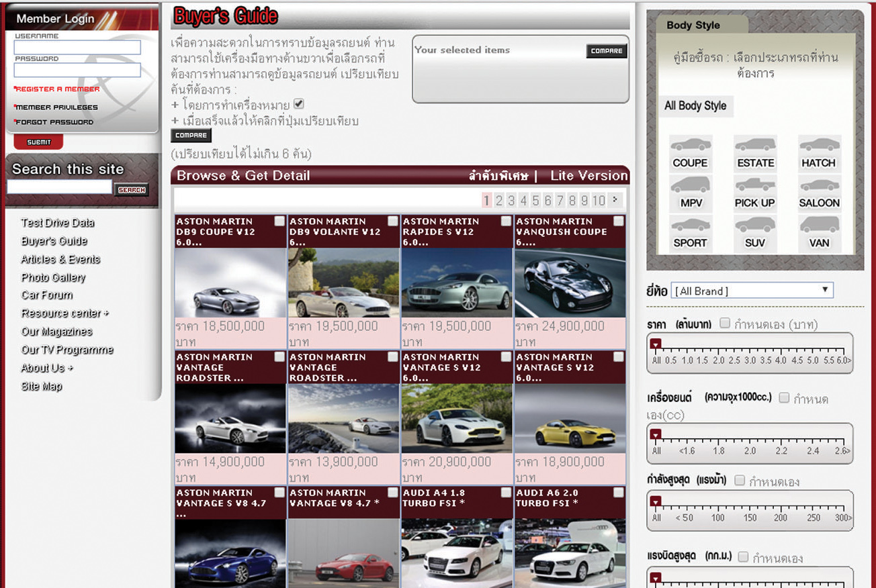Open Aston Martin Rapide S thumbnail
The width and height of the screenshot is (876, 588).
(457, 283)
